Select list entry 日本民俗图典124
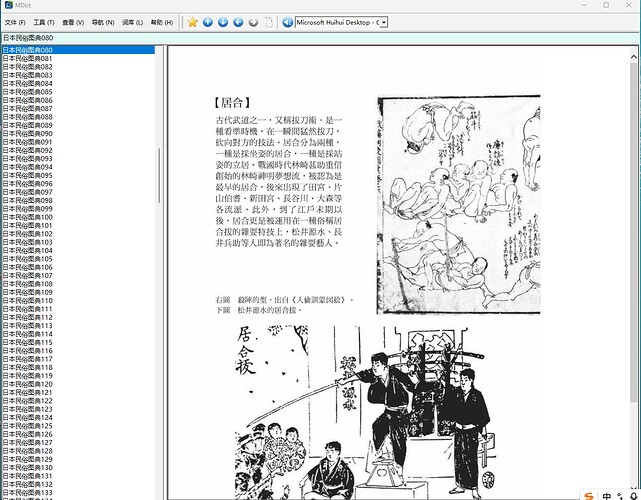Viewport: 641px width, 500px height. click(x=78, y=417)
